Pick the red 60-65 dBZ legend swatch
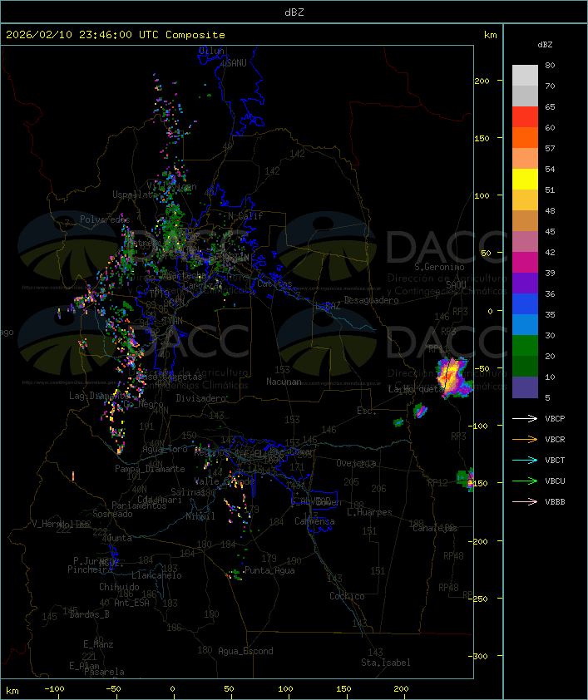The image size is (588, 700). (x=525, y=116)
